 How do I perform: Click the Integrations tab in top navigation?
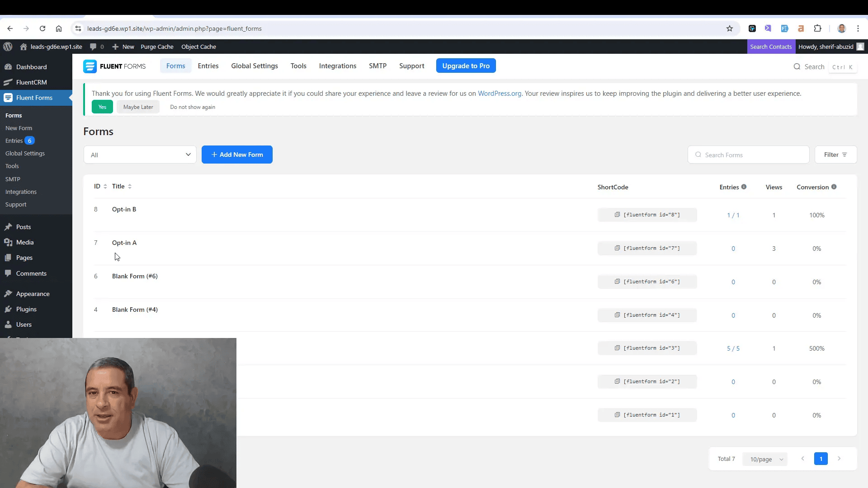[x=338, y=66]
